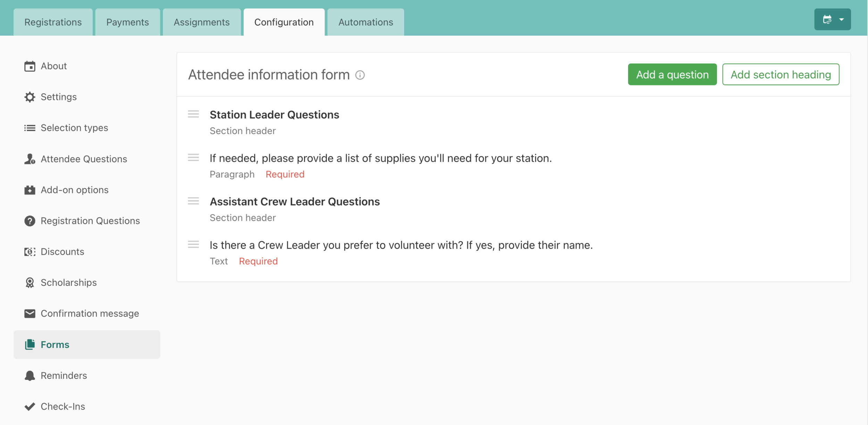The width and height of the screenshot is (868, 425).
Task: Click Required label on supplies question
Action: [285, 174]
